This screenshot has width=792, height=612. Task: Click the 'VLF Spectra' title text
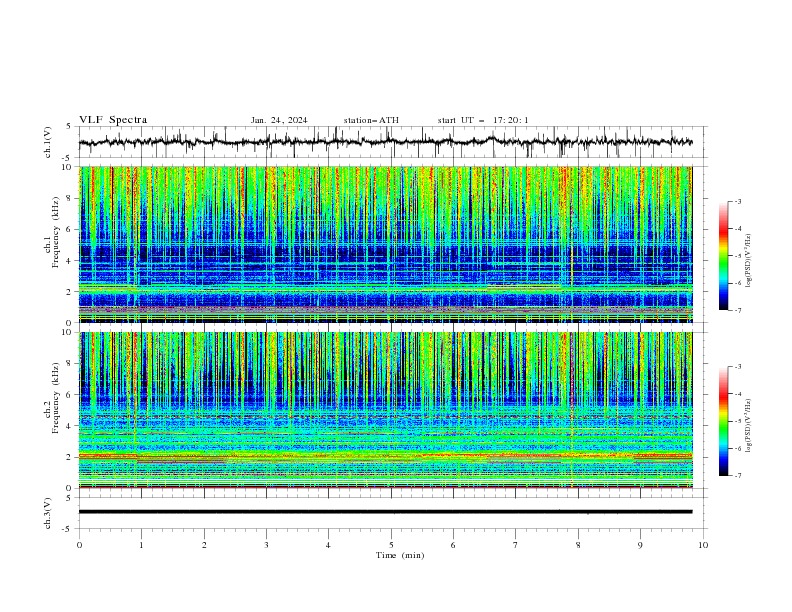tap(113, 120)
